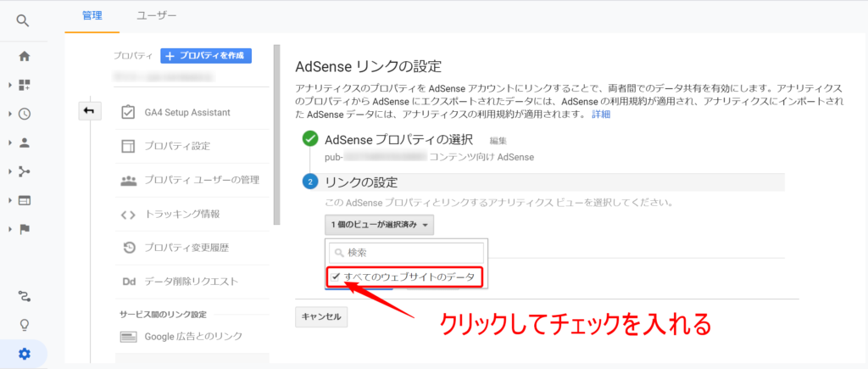Expand the Conversions sidebar arrow

(x=10, y=229)
